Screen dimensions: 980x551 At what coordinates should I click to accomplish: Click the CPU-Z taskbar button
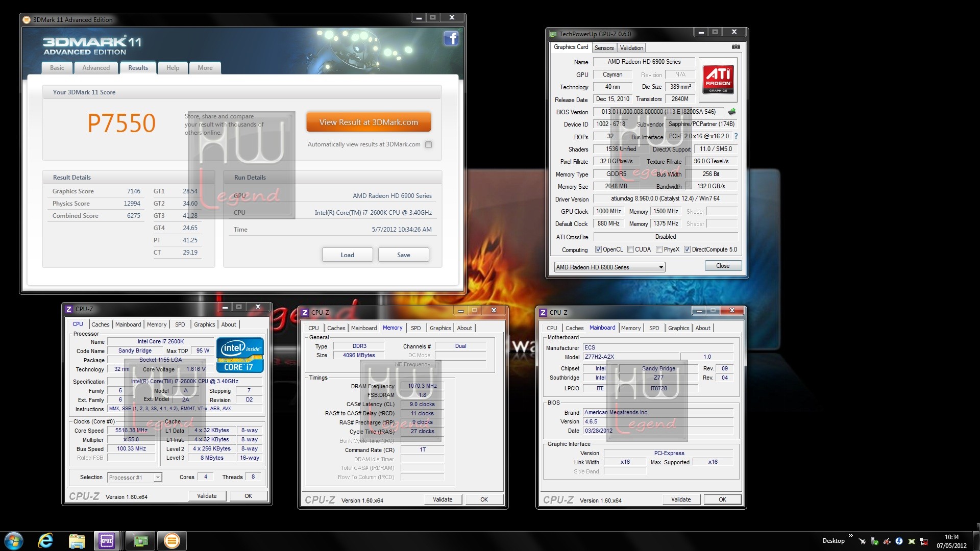coord(107,541)
